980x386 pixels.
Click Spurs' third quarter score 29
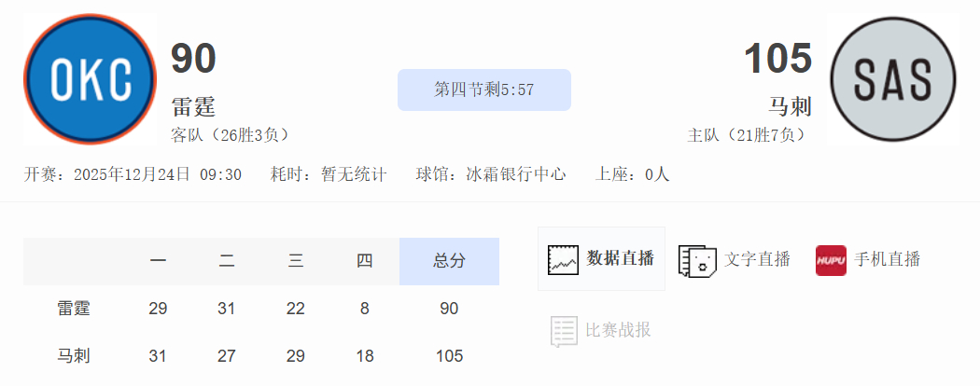pos(296,356)
